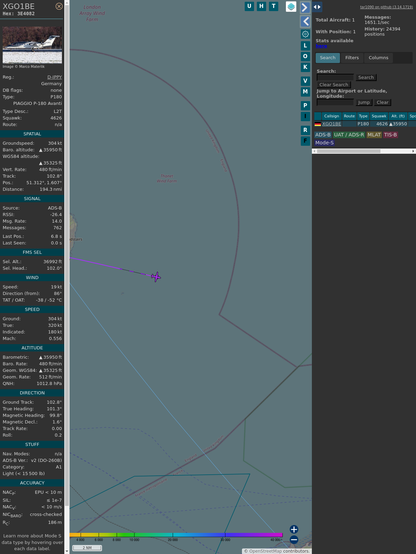Open the D-IPPY registration link
Image resolution: width=416 pixels, height=554 pixels.
coord(54,77)
